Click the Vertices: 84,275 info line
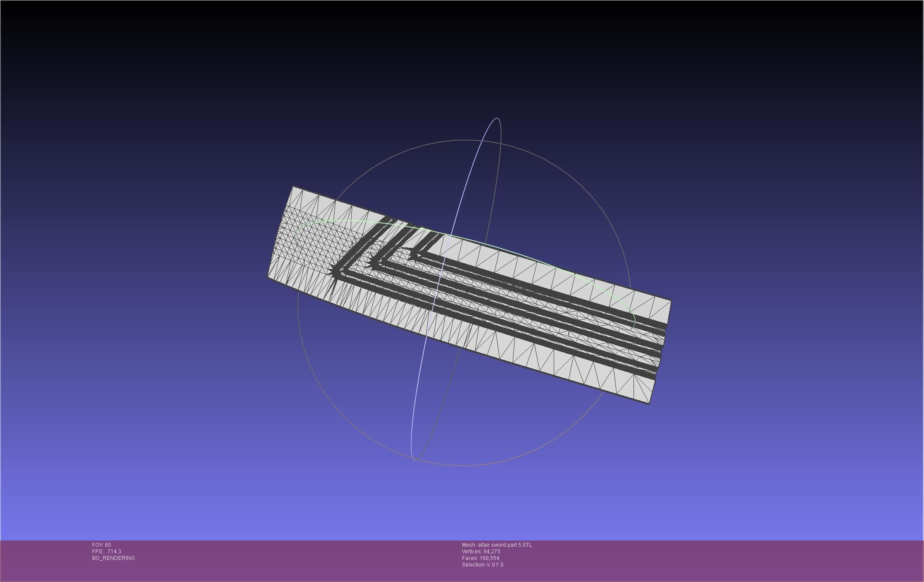 click(481, 552)
